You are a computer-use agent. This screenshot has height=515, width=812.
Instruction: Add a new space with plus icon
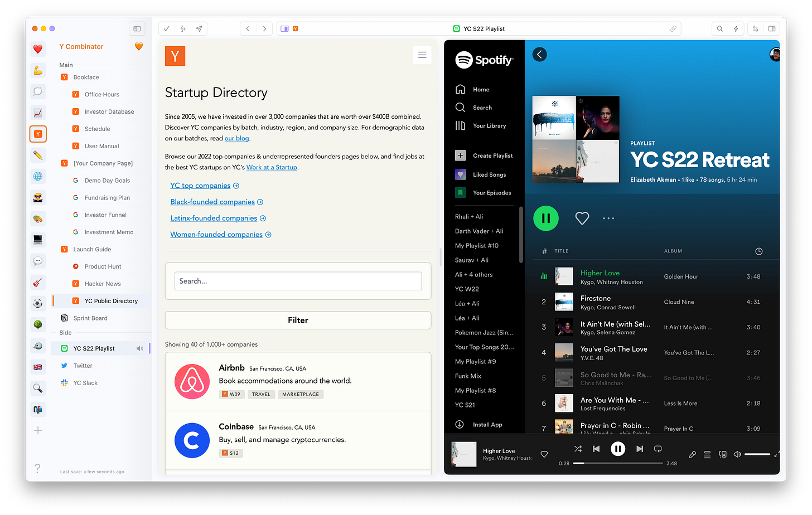pos(38,430)
